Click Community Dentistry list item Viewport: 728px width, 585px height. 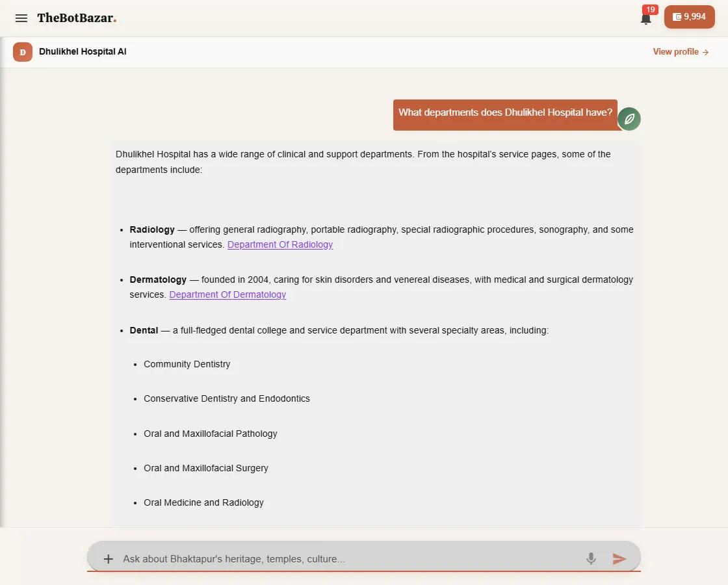(187, 364)
